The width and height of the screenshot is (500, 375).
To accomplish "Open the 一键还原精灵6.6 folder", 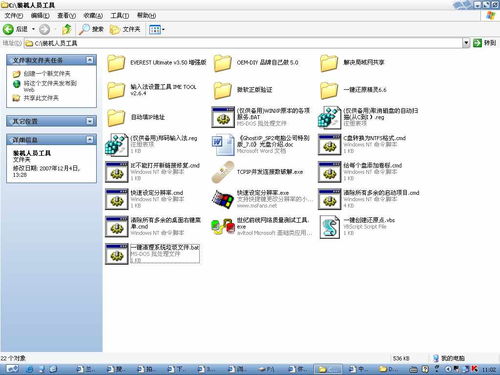I will click(x=329, y=90).
